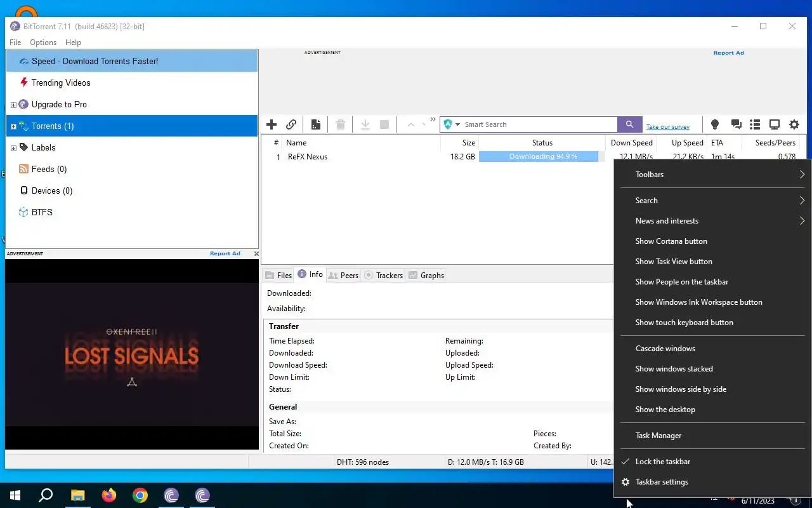
Task: Move torrent up in queue
Action: pyautogui.click(x=410, y=124)
